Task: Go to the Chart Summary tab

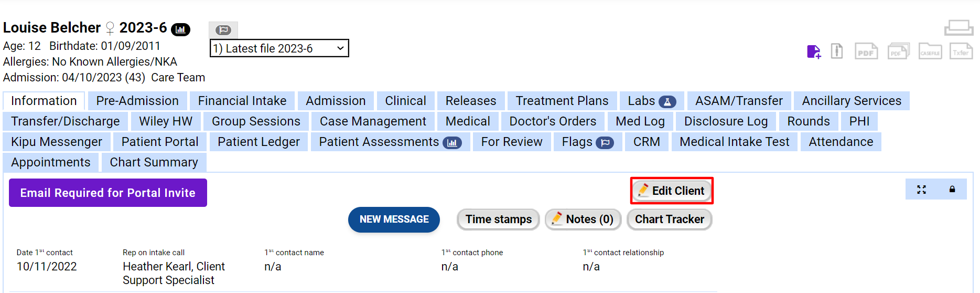Action: [x=154, y=162]
